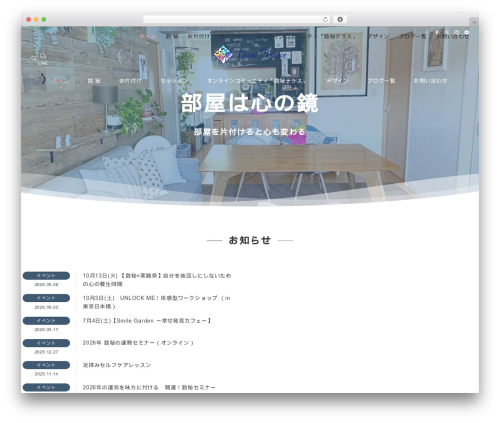Click the 部屋を片付けると心も変わる subtitle text
Screen dimensions: 500x423
point(250,132)
